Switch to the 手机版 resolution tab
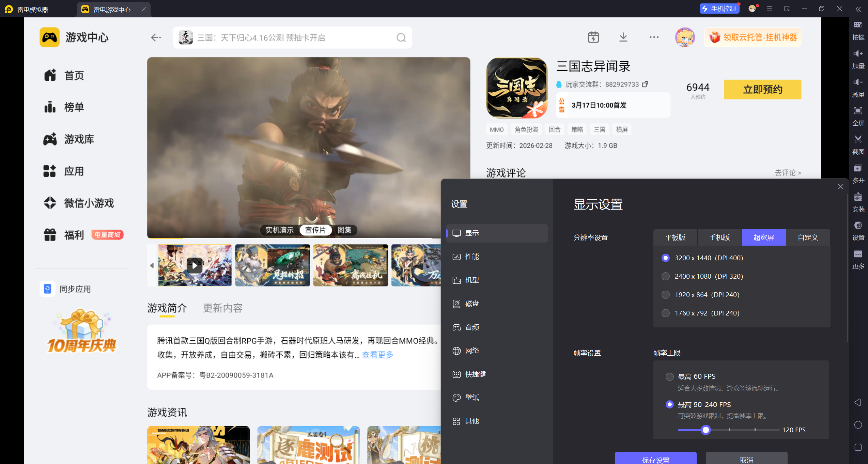This screenshot has height=464, width=868. tap(719, 237)
